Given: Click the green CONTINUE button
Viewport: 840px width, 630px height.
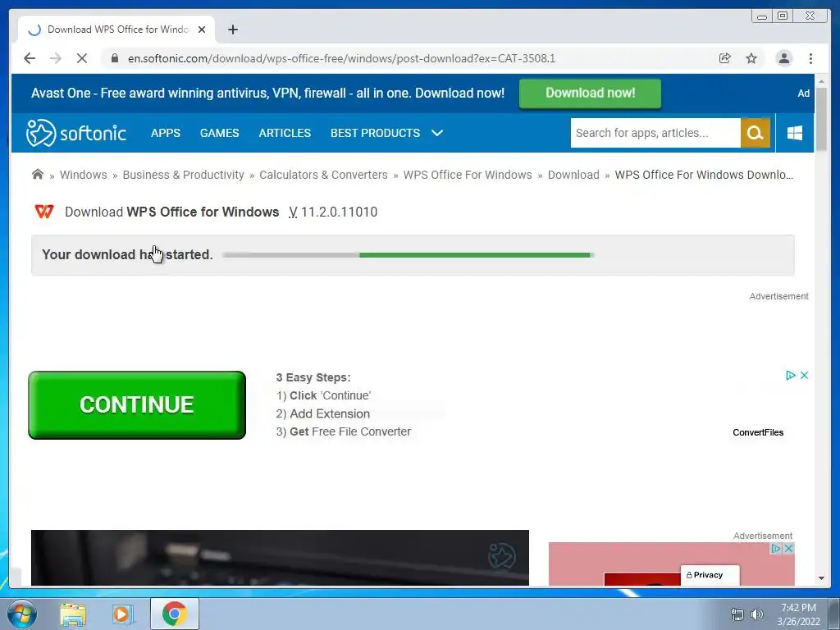Looking at the screenshot, I should [137, 405].
